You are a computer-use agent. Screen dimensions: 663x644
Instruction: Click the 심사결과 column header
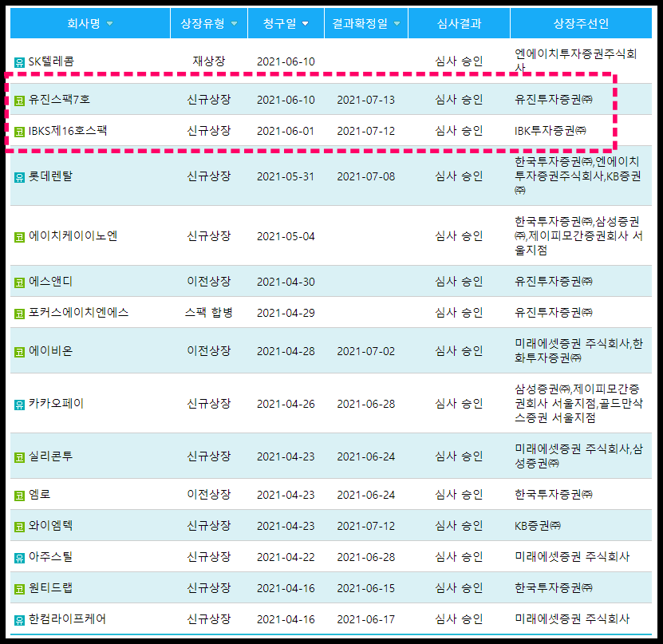[x=460, y=23]
